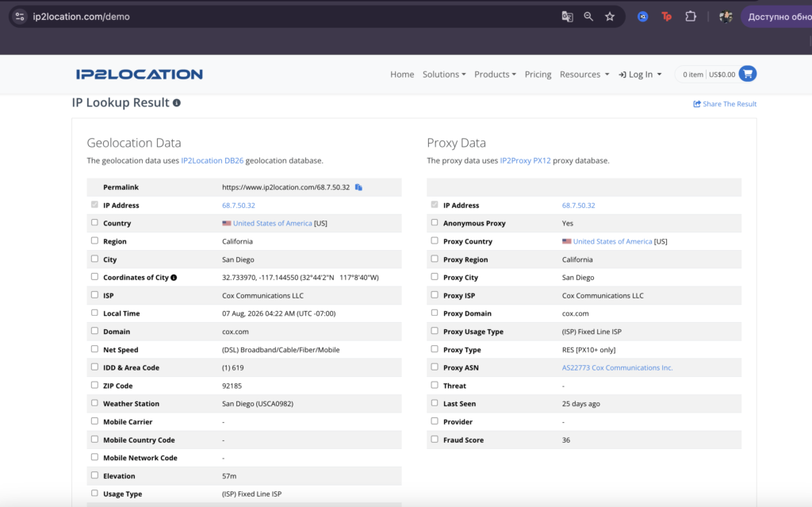Click the ZIP Code value 92185
The height and width of the screenshot is (507, 812).
coord(232,386)
